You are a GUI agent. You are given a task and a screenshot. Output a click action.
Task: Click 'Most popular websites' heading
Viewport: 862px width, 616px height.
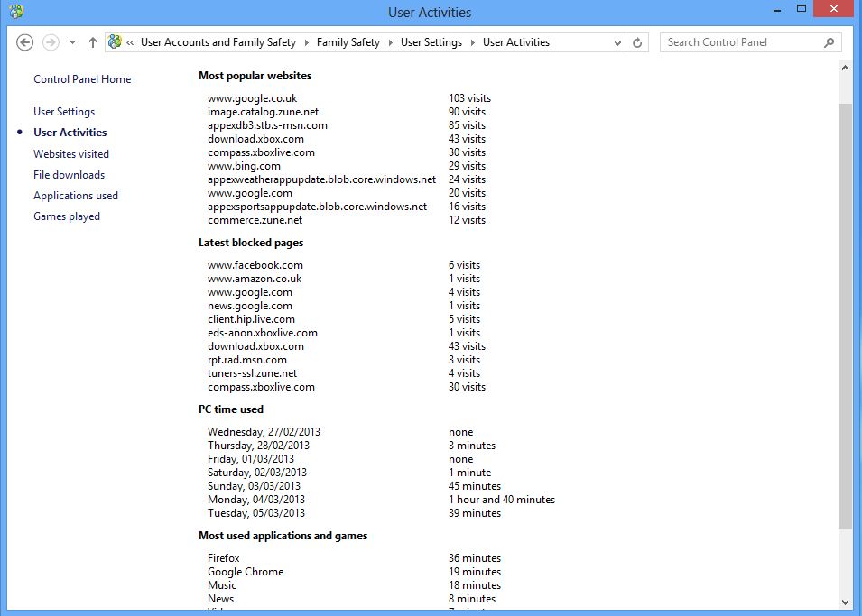[255, 76]
